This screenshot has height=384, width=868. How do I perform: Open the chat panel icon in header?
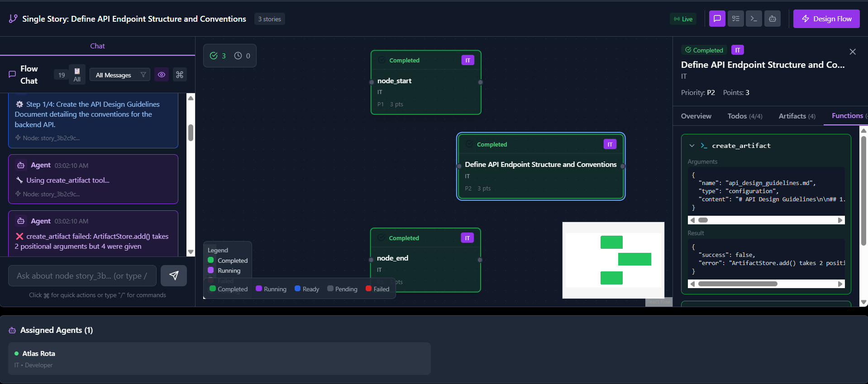717,19
